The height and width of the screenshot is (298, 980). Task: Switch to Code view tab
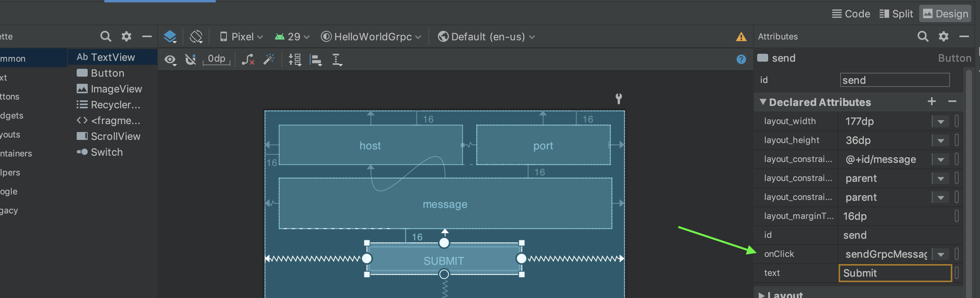[851, 14]
